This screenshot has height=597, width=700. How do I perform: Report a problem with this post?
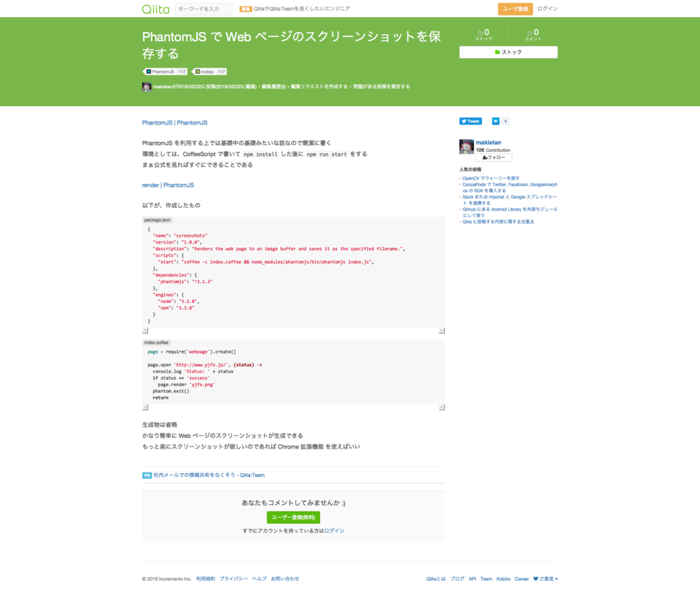click(381, 87)
